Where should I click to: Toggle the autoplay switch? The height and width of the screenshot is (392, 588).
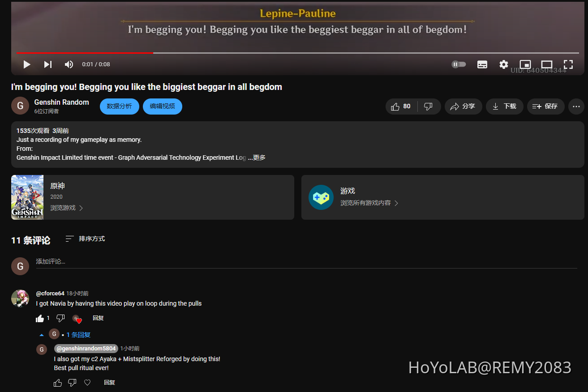point(459,64)
